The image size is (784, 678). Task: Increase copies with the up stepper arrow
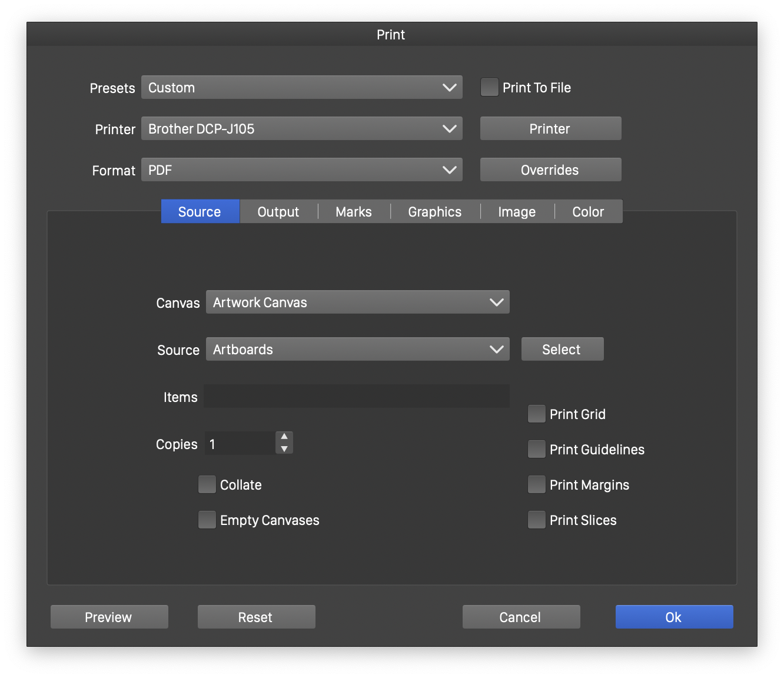[284, 437]
